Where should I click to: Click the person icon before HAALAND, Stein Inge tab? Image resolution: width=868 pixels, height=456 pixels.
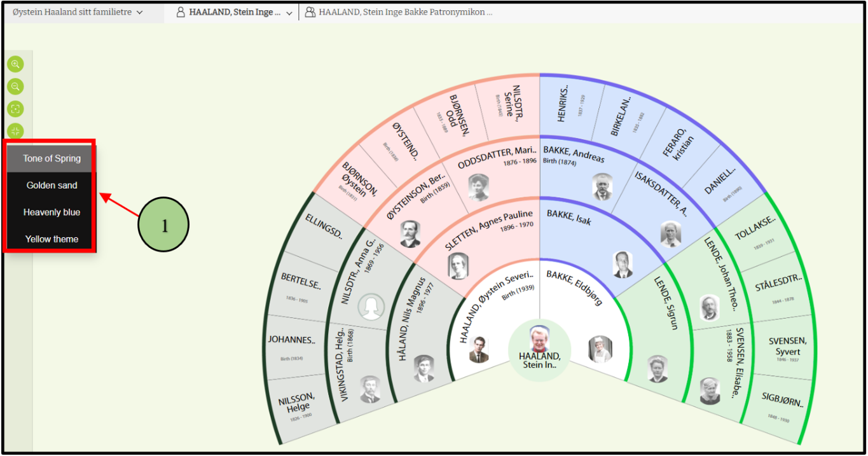click(x=181, y=12)
